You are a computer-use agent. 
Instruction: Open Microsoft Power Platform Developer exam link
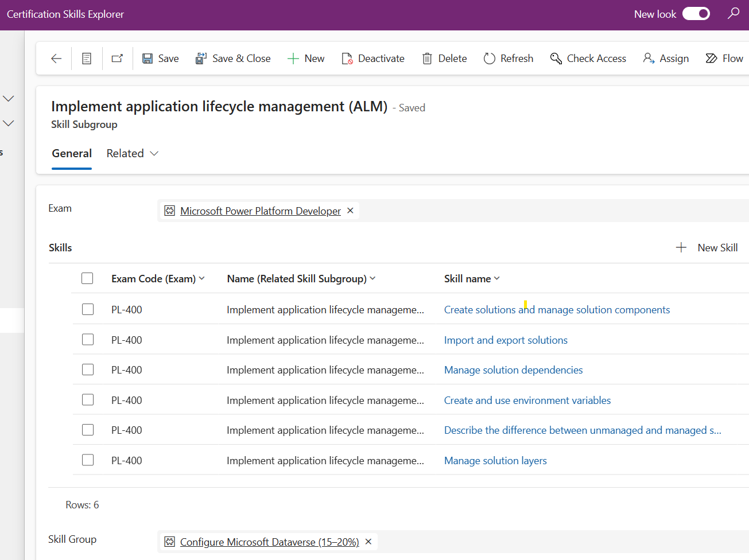261,211
